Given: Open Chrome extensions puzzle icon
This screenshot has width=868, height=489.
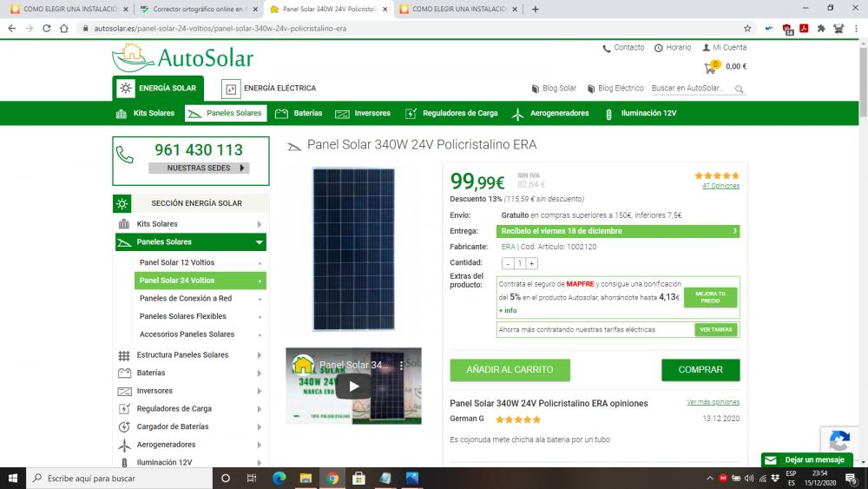Looking at the screenshot, I should pyautogui.click(x=821, y=29).
